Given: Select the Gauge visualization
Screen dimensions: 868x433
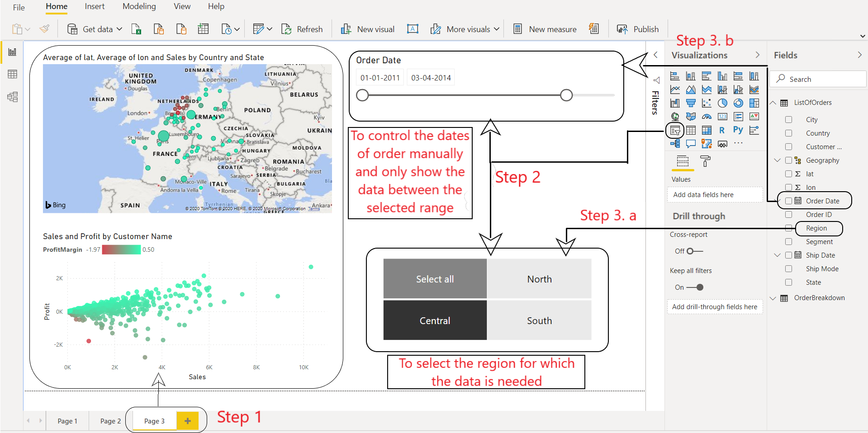Looking at the screenshot, I should 707,117.
